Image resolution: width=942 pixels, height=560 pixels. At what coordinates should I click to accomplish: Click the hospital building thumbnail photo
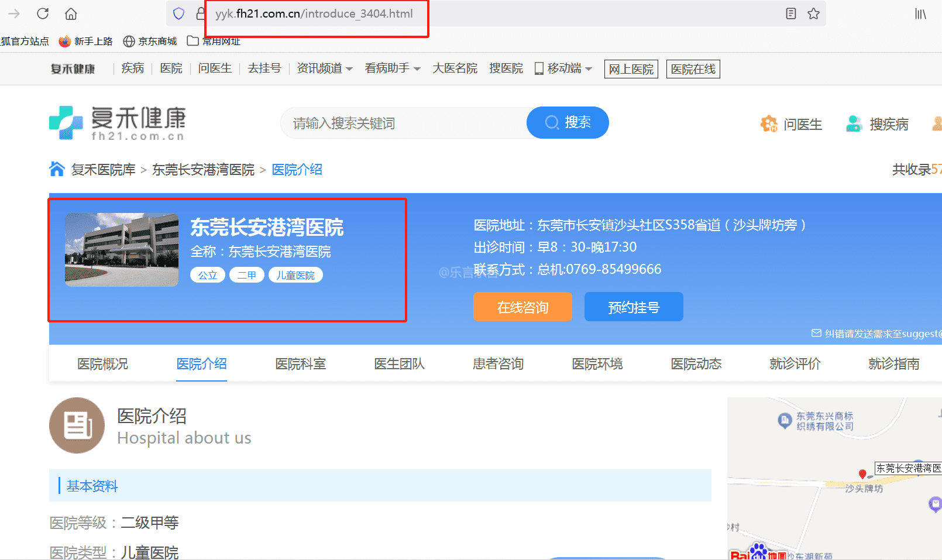[122, 250]
